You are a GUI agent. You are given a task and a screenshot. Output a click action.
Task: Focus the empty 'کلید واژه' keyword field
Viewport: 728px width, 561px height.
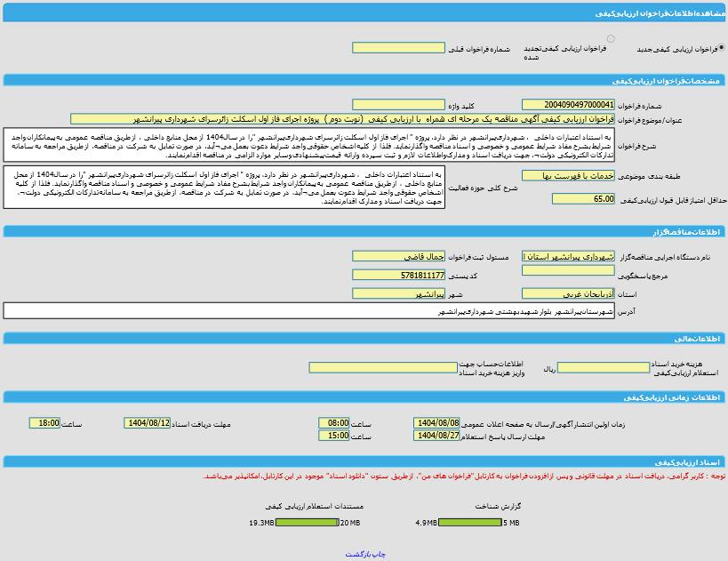398,105
